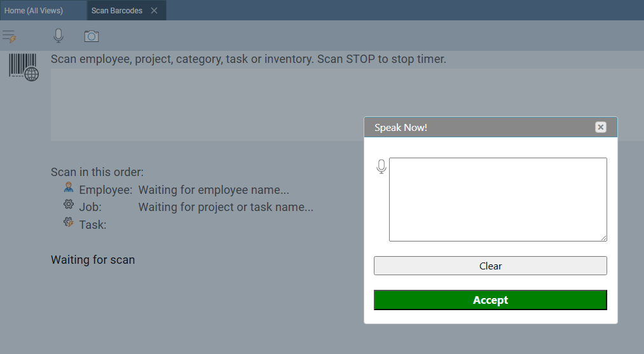Click the Clear button

tap(490, 266)
